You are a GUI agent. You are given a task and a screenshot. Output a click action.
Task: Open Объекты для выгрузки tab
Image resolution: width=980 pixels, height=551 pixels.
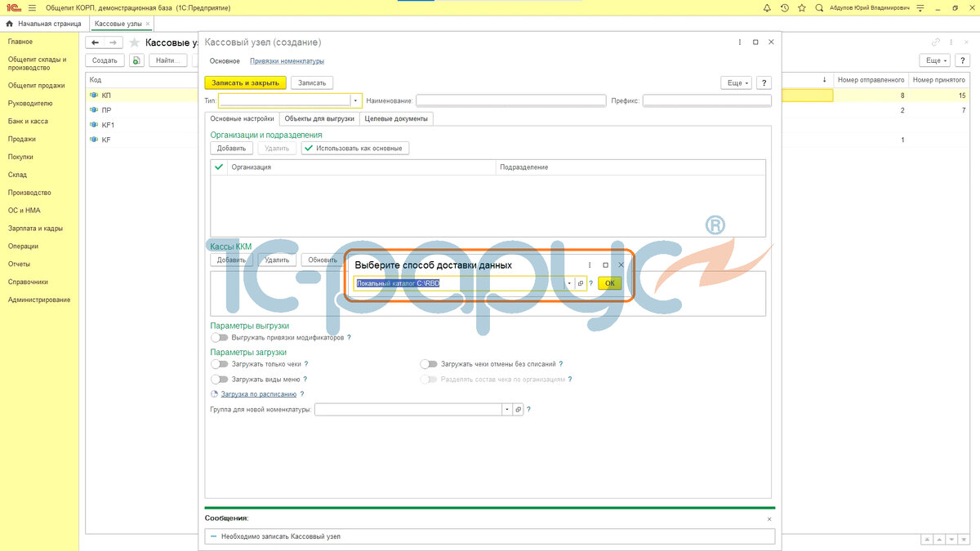[x=319, y=118]
